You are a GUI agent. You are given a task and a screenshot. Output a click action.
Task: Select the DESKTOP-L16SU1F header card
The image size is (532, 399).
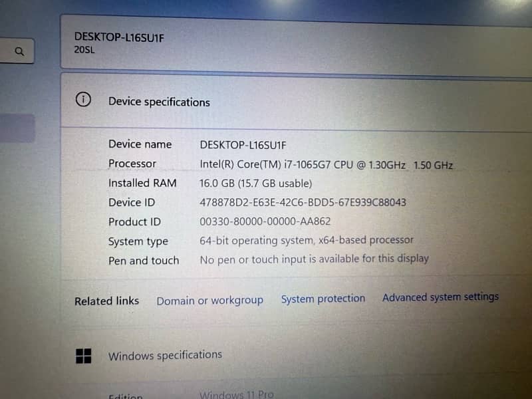click(296, 43)
